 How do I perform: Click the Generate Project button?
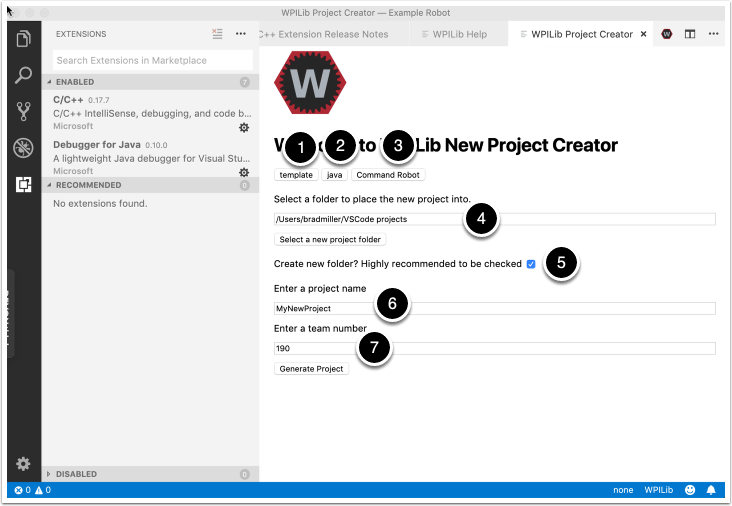(x=311, y=369)
